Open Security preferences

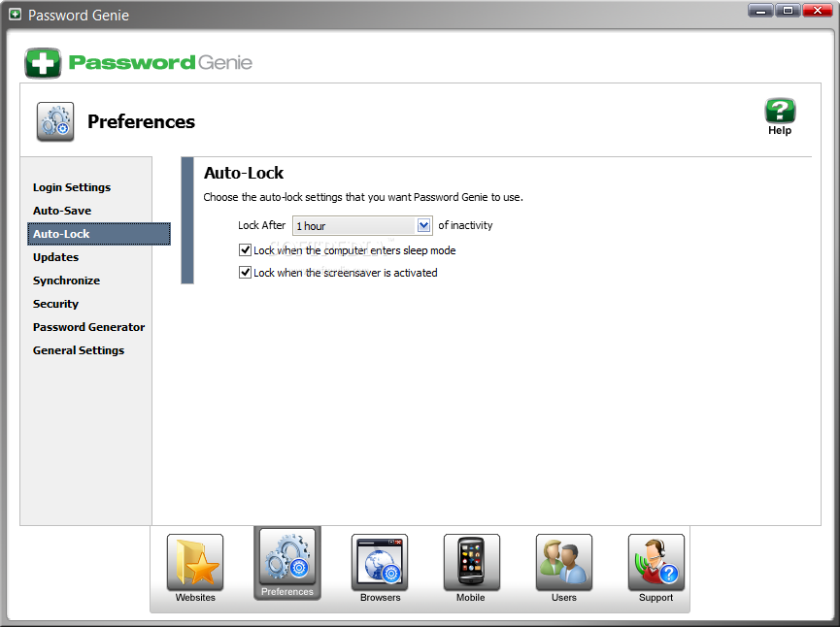(x=55, y=304)
